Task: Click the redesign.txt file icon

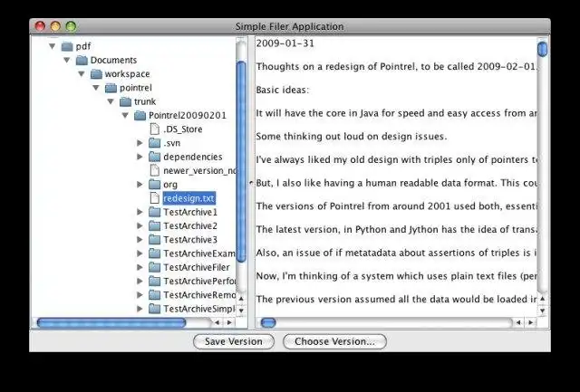Action: (x=155, y=198)
